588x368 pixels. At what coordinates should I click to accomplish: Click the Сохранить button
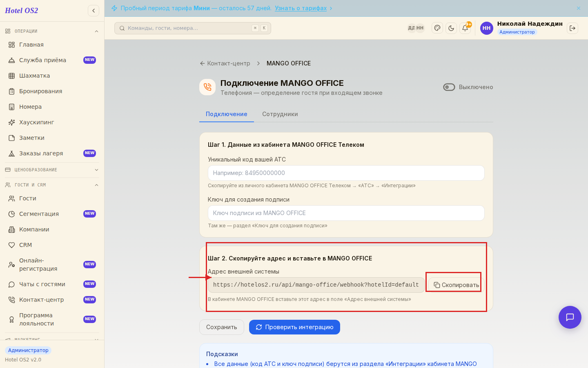point(221,327)
